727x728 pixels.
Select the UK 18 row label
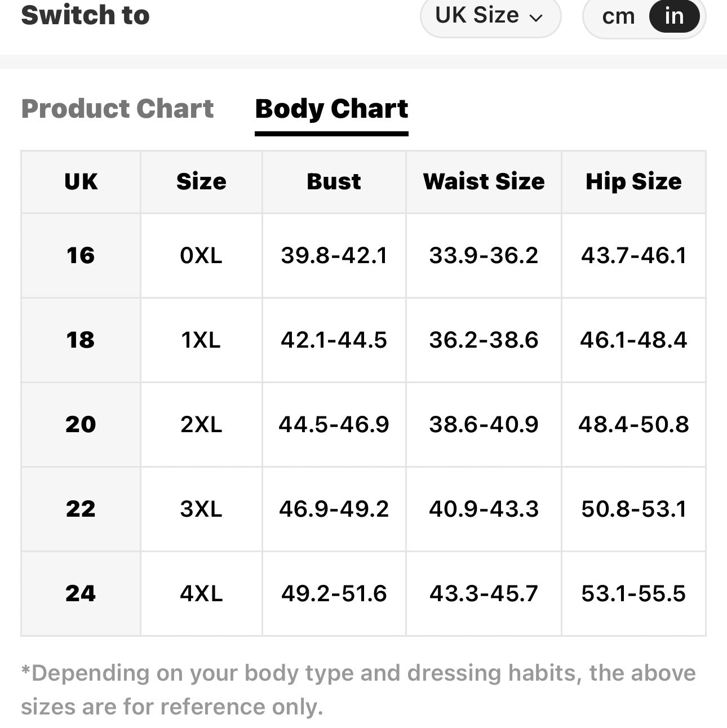pos(81,340)
